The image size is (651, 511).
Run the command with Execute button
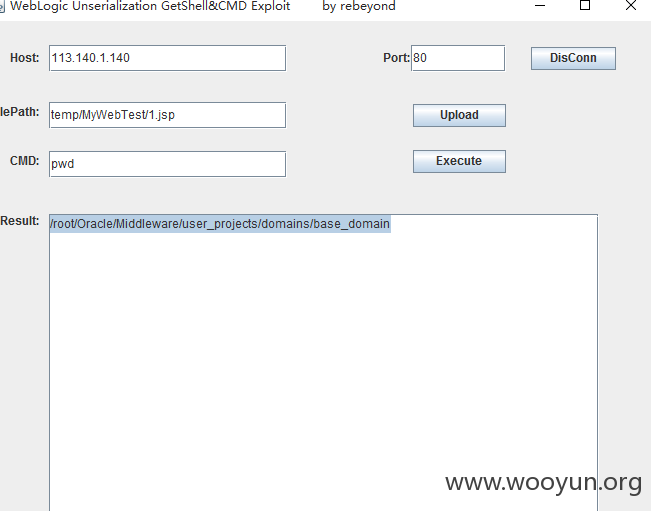(459, 161)
